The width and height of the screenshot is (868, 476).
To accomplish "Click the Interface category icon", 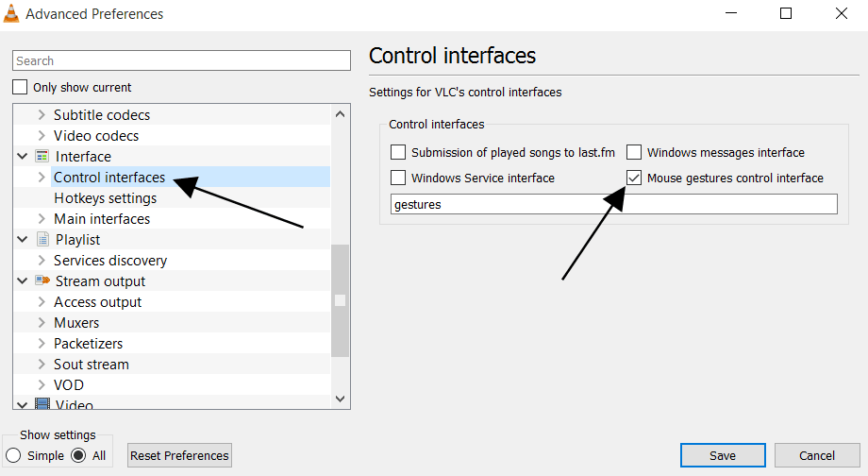I will coord(42,157).
